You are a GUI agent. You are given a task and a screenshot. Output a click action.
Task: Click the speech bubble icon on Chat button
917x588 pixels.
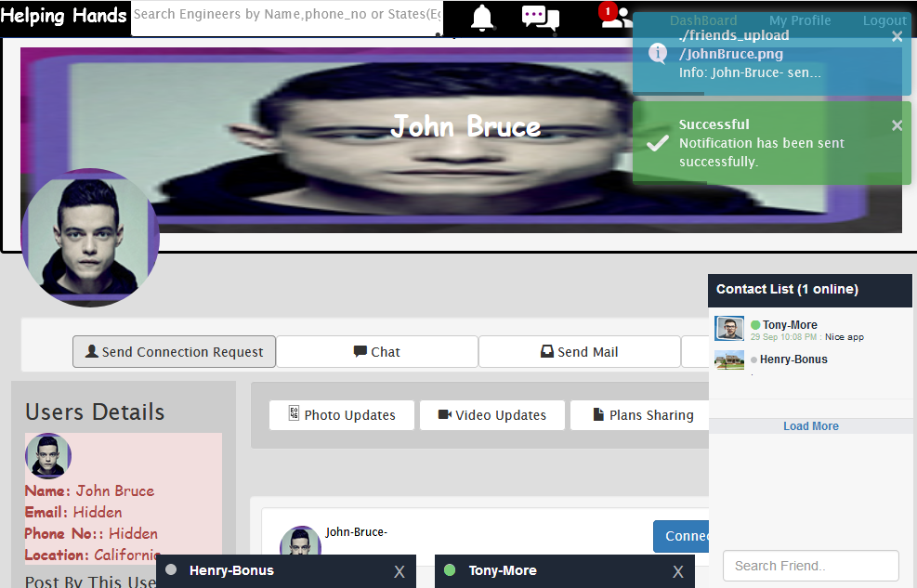[x=360, y=351]
